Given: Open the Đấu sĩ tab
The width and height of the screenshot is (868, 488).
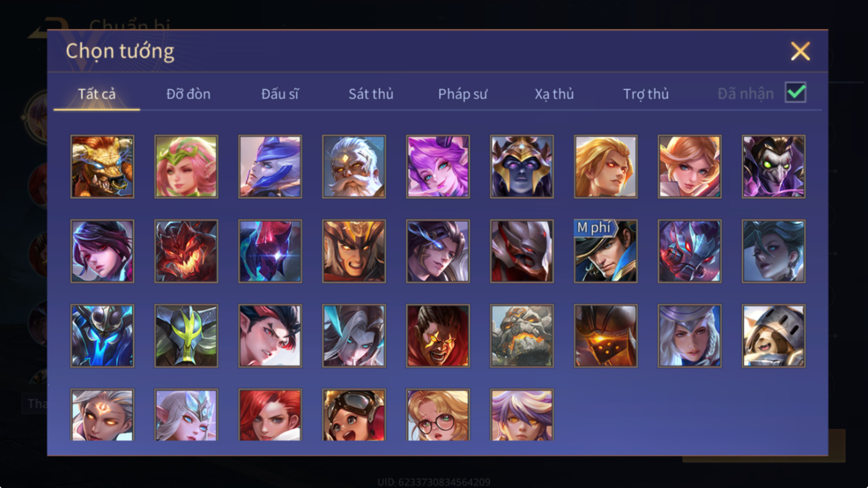Looking at the screenshot, I should [x=280, y=94].
